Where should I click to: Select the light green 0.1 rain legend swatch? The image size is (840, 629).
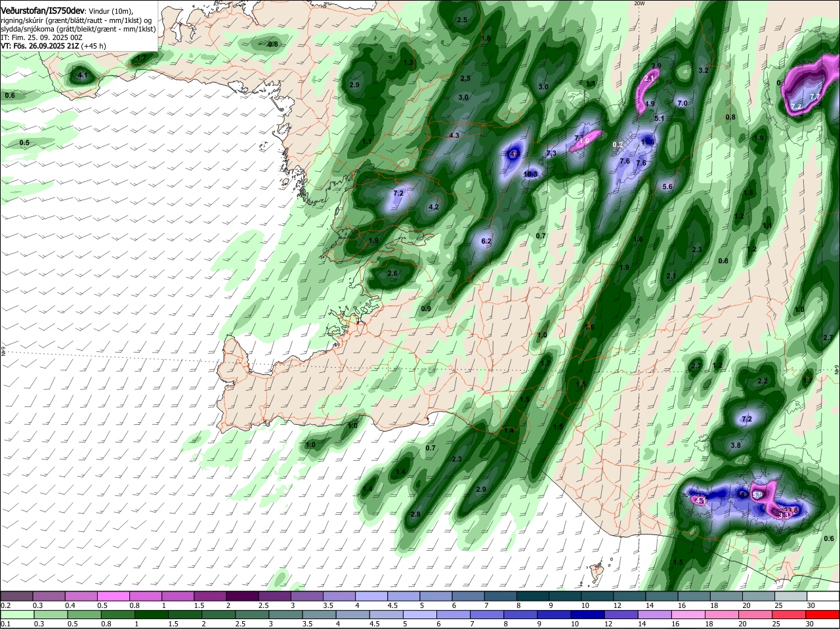pyautogui.click(x=17, y=615)
